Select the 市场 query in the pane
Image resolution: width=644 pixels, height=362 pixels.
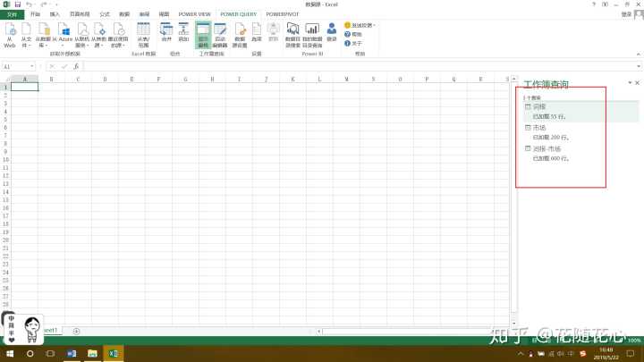(x=539, y=128)
